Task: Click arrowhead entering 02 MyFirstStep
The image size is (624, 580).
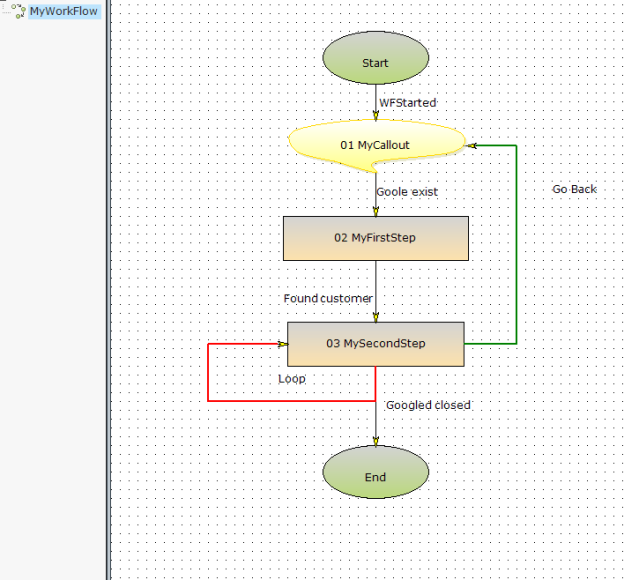Action: tap(376, 211)
